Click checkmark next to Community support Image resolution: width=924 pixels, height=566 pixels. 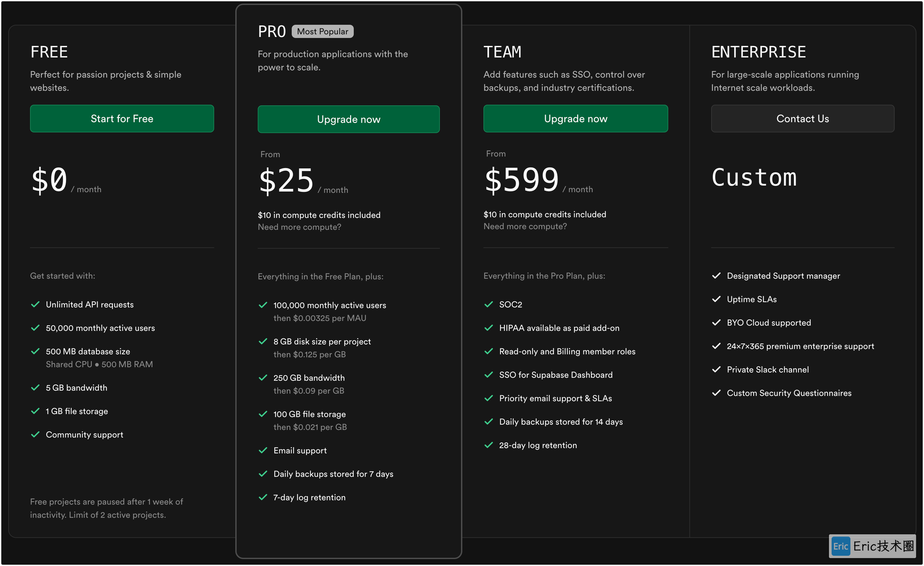35,435
